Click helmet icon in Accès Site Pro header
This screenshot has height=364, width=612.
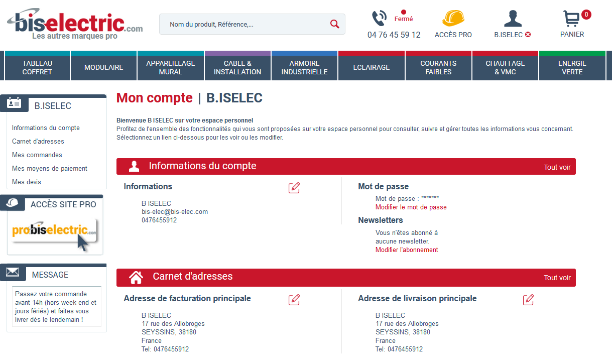[13, 202]
